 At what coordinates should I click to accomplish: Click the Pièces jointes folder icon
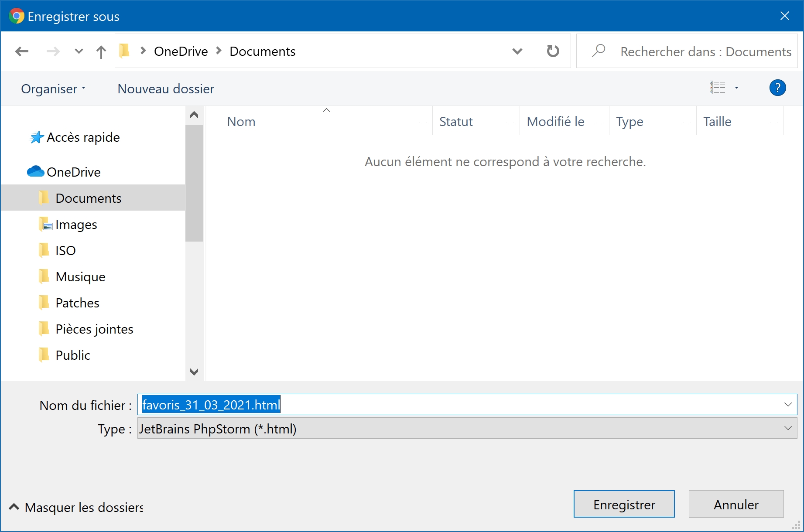point(44,329)
